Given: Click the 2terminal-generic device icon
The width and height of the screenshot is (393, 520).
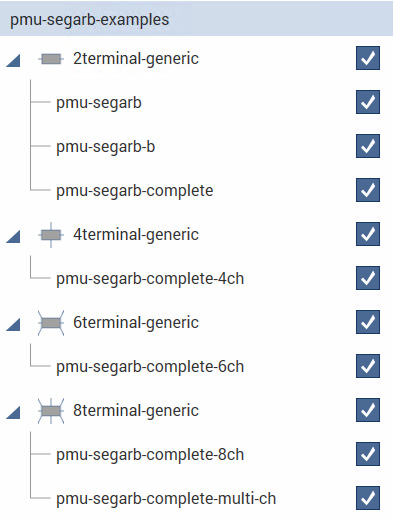Looking at the screenshot, I should [x=51, y=59].
